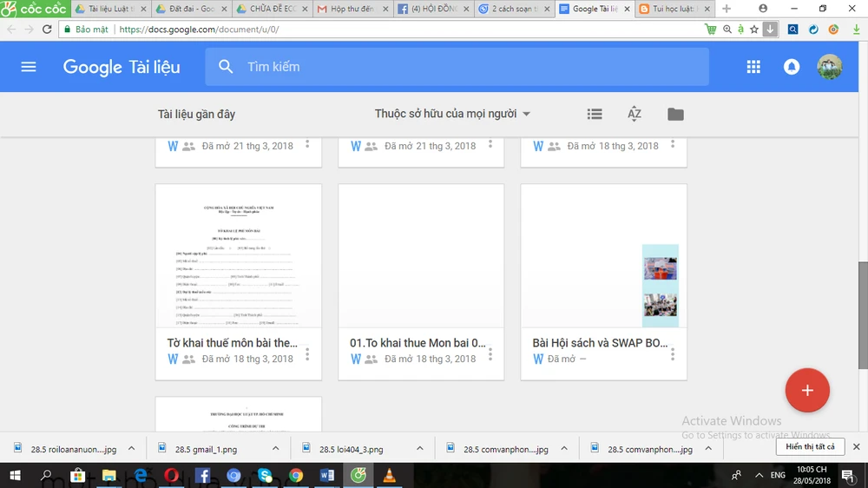Image resolution: width=868 pixels, height=488 pixels.
Task: Open more options for Bài Hội sách document
Action: click(673, 355)
